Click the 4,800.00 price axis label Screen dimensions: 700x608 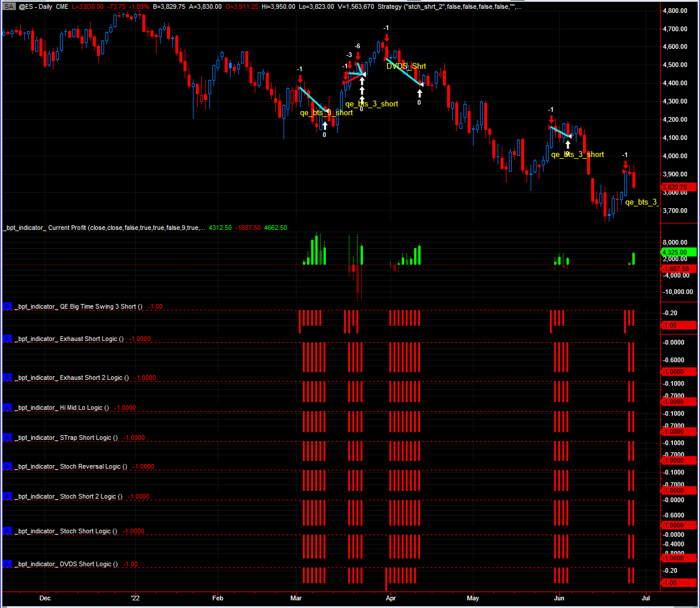pos(675,11)
